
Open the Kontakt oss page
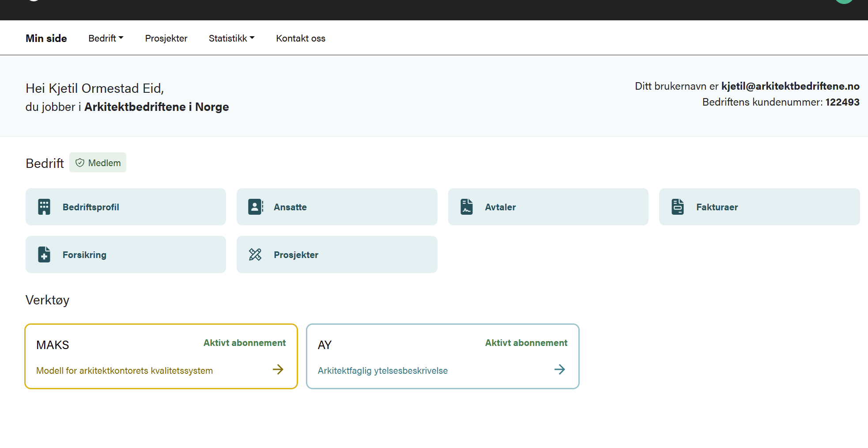[x=301, y=38]
